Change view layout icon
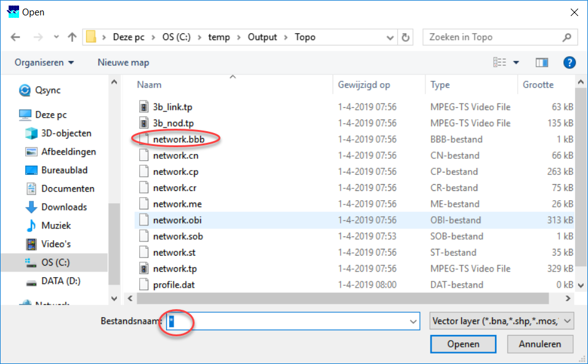This screenshot has height=364, width=588. click(500, 62)
